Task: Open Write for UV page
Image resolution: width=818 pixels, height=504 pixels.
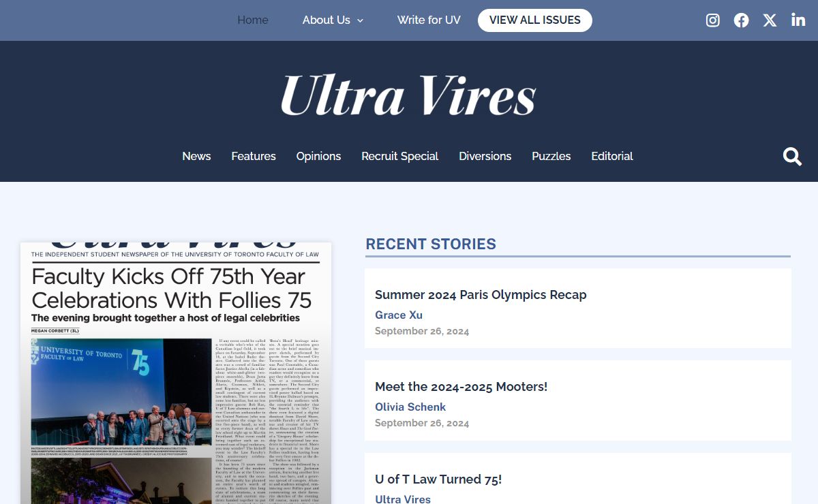Action: pos(429,20)
